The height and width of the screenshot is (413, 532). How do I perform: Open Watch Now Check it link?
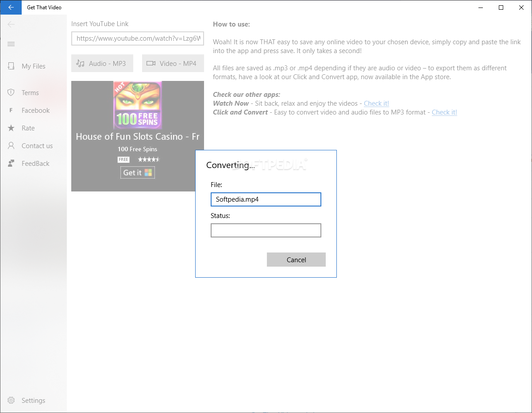tap(376, 103)
